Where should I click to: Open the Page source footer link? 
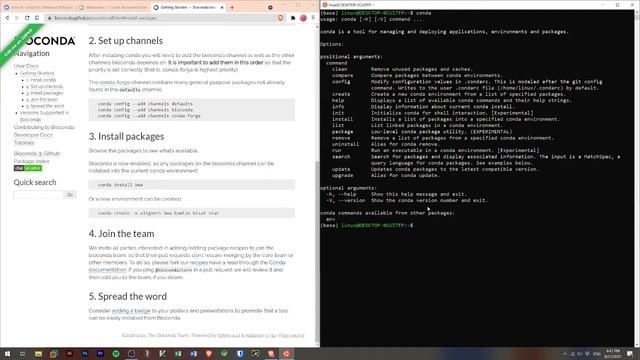pyautogui.click(x=291, y=336)
